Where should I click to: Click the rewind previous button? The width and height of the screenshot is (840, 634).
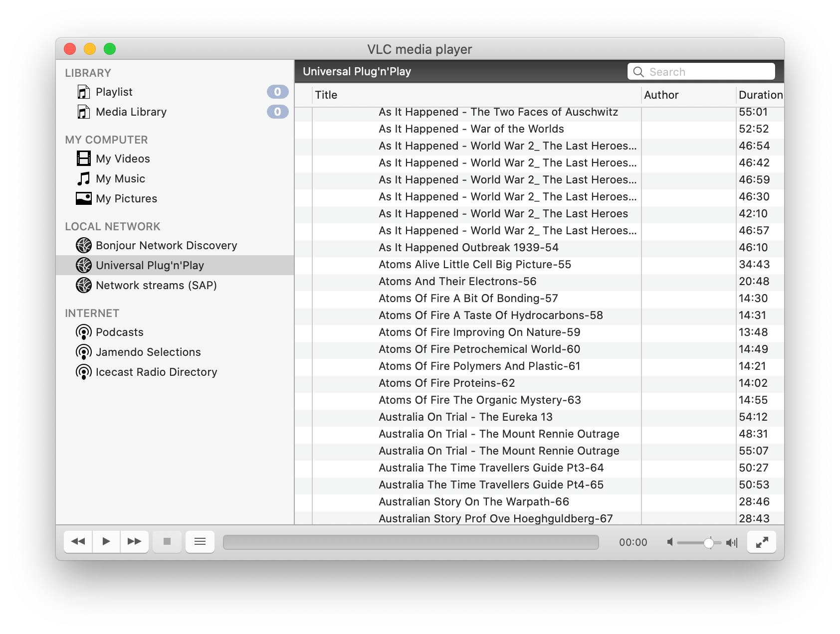tap(78, 542)
